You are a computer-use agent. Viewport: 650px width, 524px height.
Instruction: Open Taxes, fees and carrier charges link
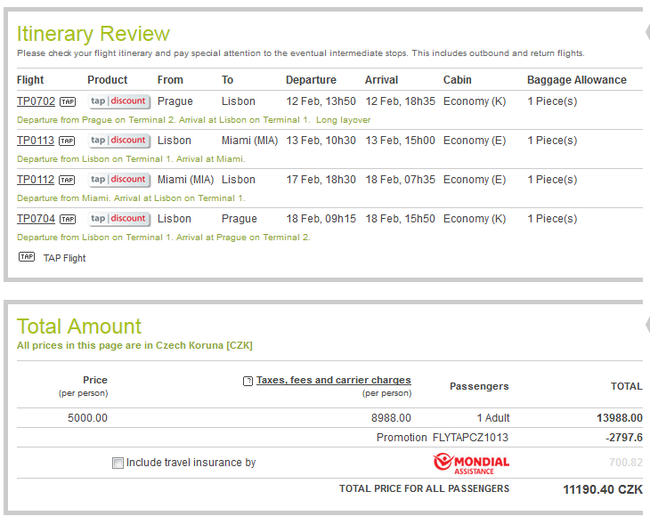(x=333, y=380)
